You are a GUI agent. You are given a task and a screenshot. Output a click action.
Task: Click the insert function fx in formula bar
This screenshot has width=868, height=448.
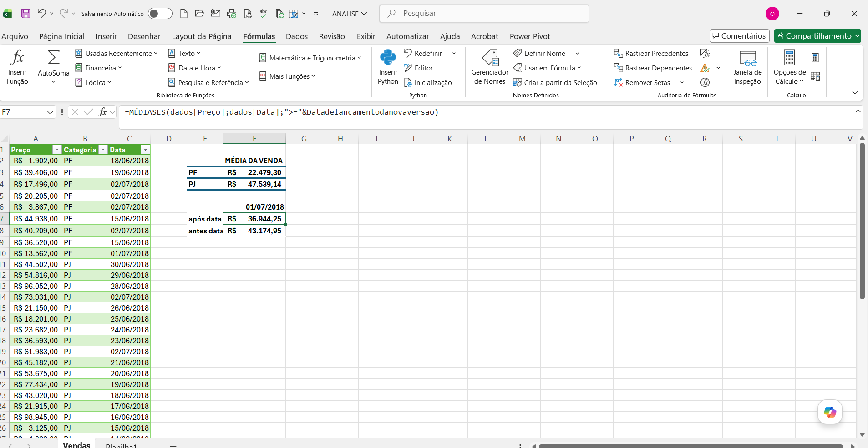click(x=103, y=112)
